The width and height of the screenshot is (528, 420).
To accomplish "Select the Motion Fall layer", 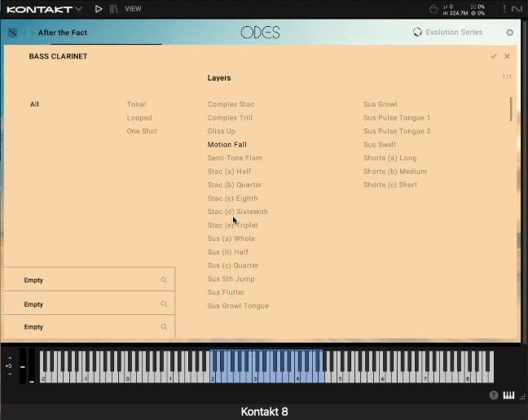I will [227, 145].
